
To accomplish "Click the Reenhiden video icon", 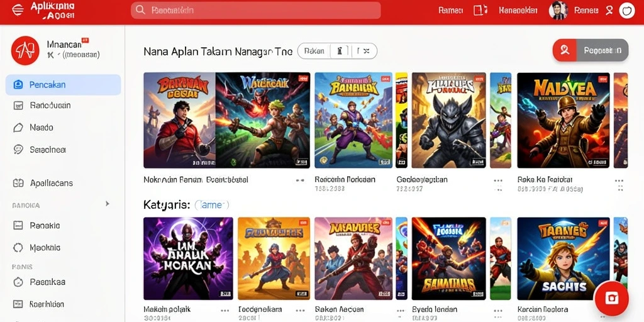I will click(x=18, y=304).
